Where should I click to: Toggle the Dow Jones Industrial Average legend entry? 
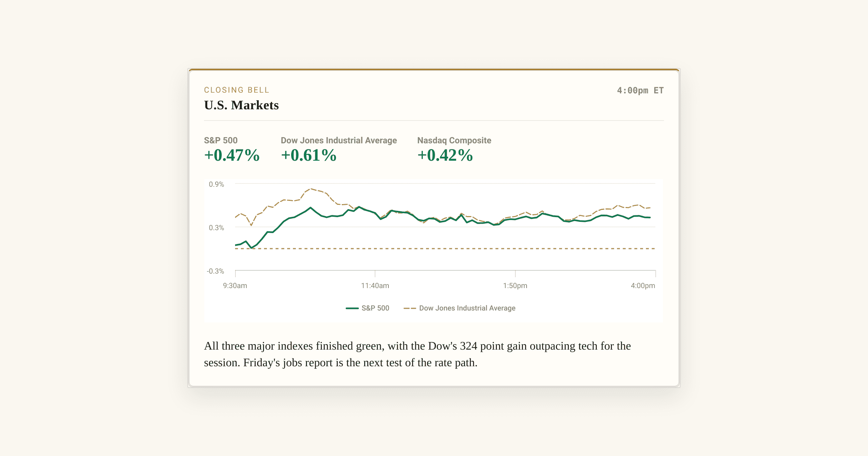click(x=459, y=308)
